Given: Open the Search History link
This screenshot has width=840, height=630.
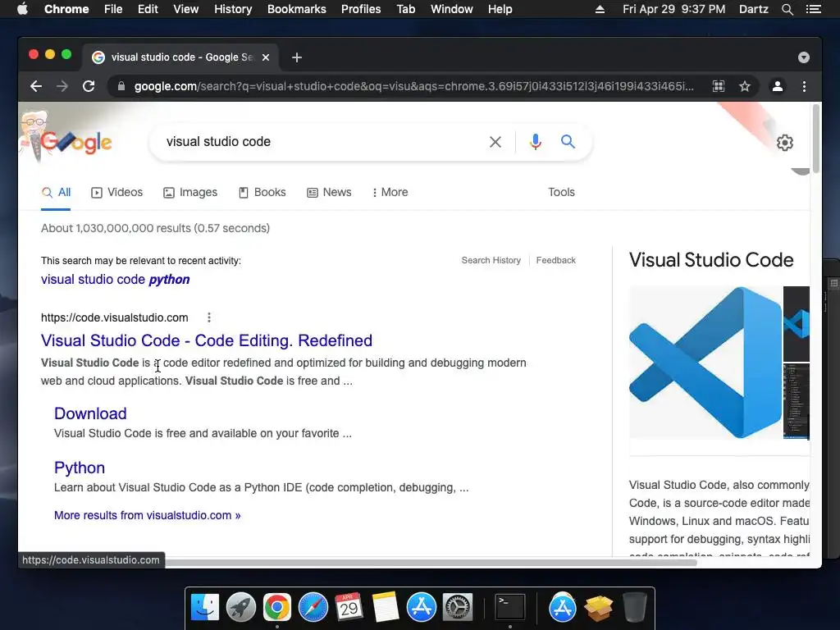Looking at the screenshot, I should (491, 260).
